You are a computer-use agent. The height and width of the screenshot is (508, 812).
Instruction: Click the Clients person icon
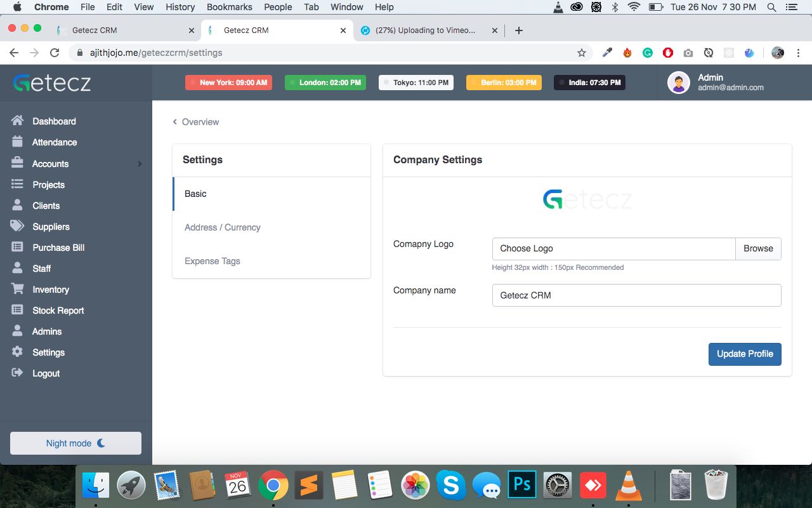(17, 205)
